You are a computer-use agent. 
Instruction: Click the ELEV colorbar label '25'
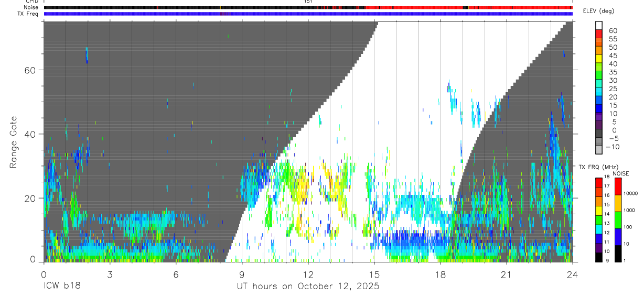point(613,89)
